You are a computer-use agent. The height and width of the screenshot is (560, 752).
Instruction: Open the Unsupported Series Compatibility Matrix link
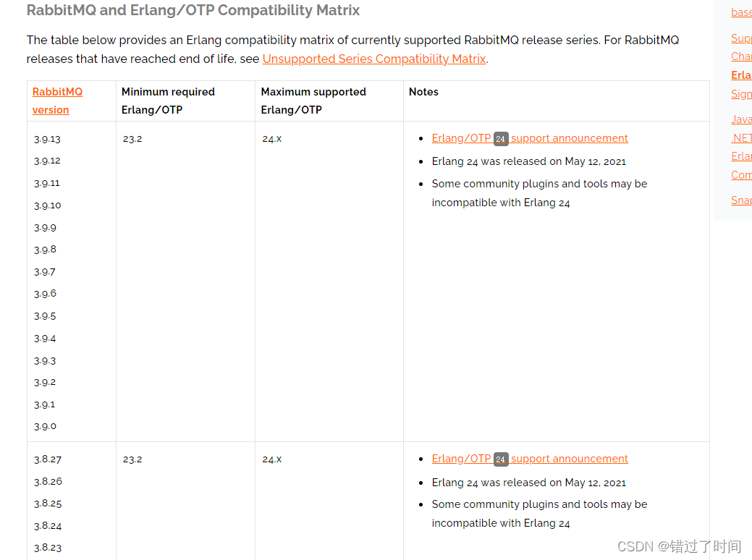point(374,59)
